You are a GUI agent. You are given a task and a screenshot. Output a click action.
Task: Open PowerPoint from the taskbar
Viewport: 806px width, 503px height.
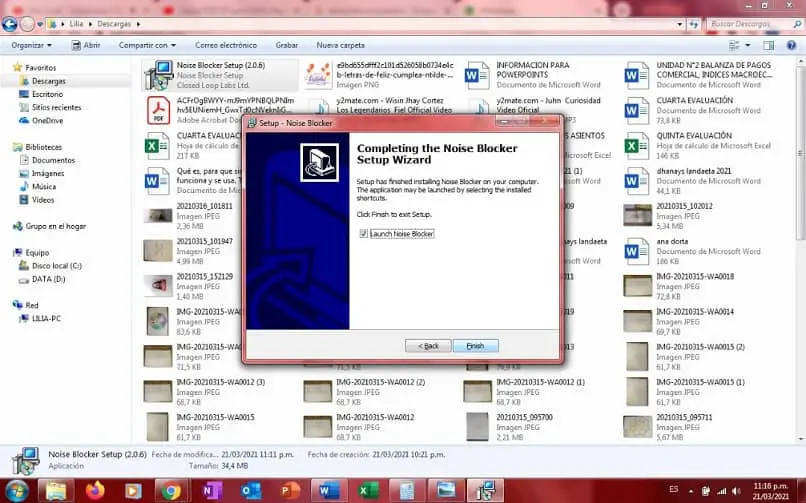(x=290, y=491)
